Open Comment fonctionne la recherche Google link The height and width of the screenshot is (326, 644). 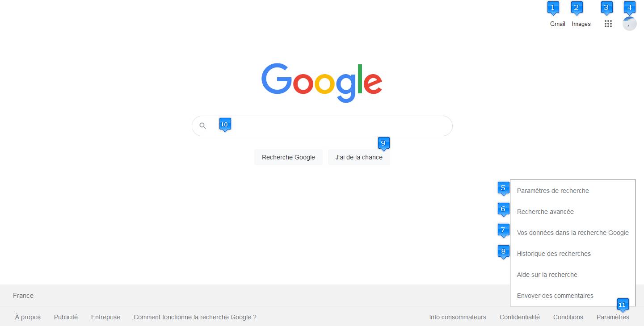point(195,317)
